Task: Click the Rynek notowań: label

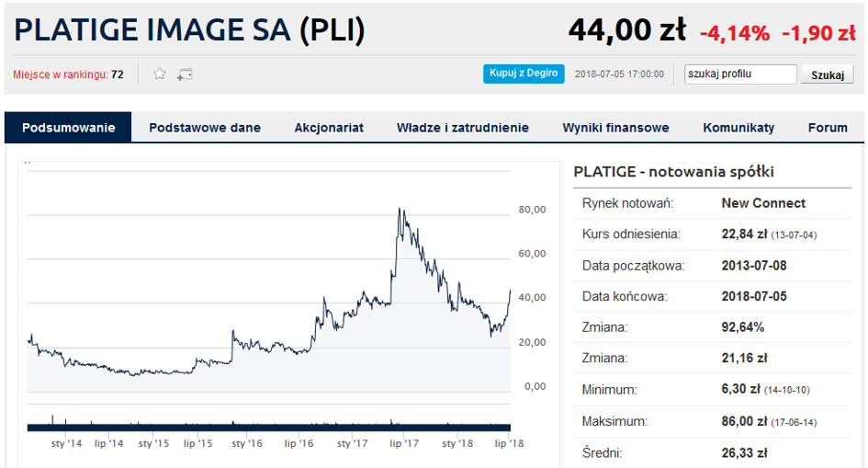Action: (x=627, y=203)
